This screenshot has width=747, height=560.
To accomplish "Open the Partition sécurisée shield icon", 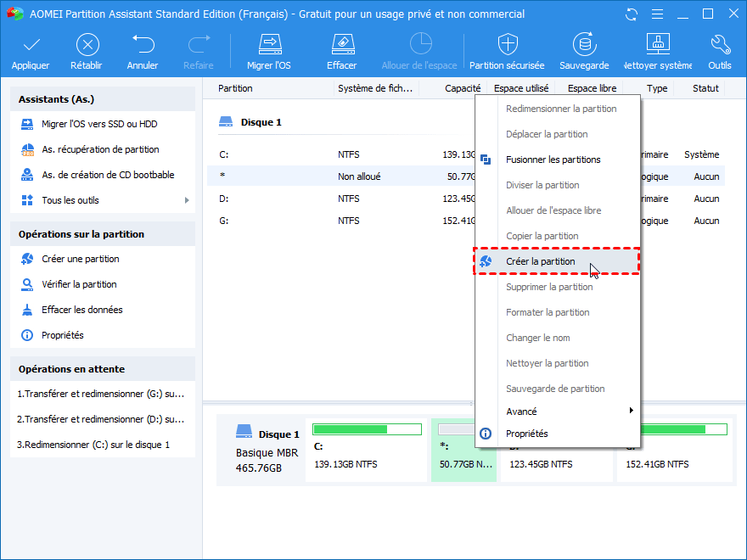I will [508, 44].
